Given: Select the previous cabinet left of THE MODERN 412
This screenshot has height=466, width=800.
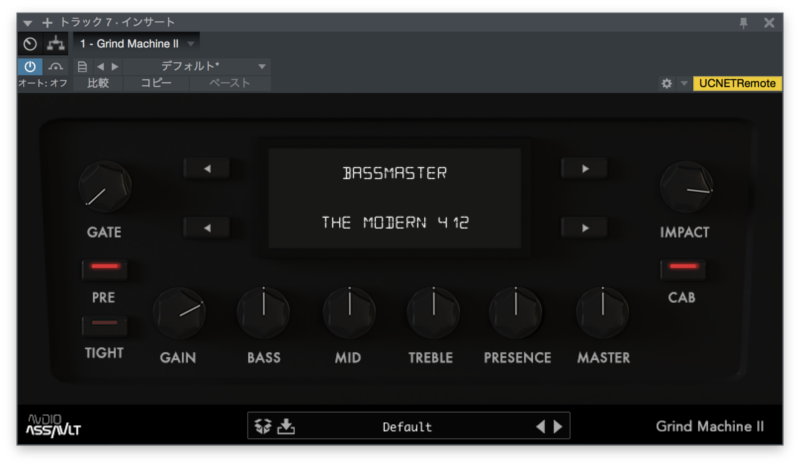Looking at the screenshot, I should (207, 228).
